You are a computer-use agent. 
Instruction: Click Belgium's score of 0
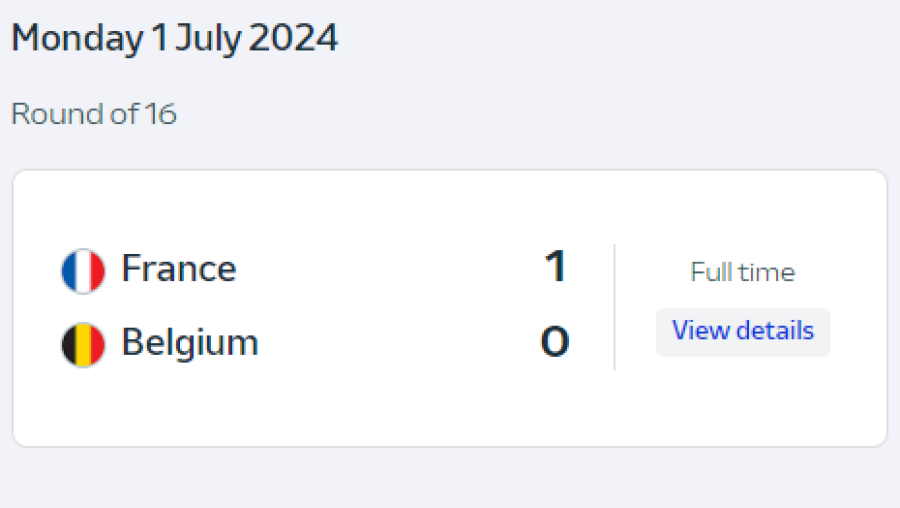555,343
